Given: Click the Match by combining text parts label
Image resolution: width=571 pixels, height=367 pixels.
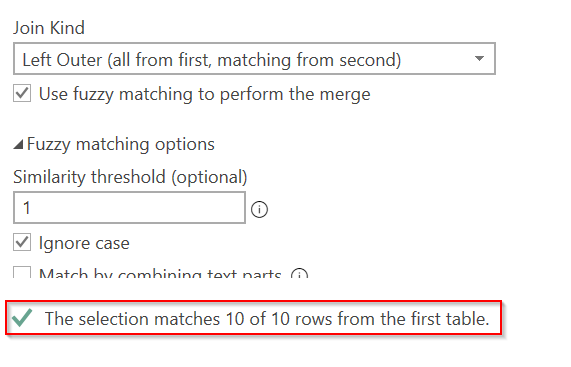Looking at the screenshot, I should coord(160,273).
